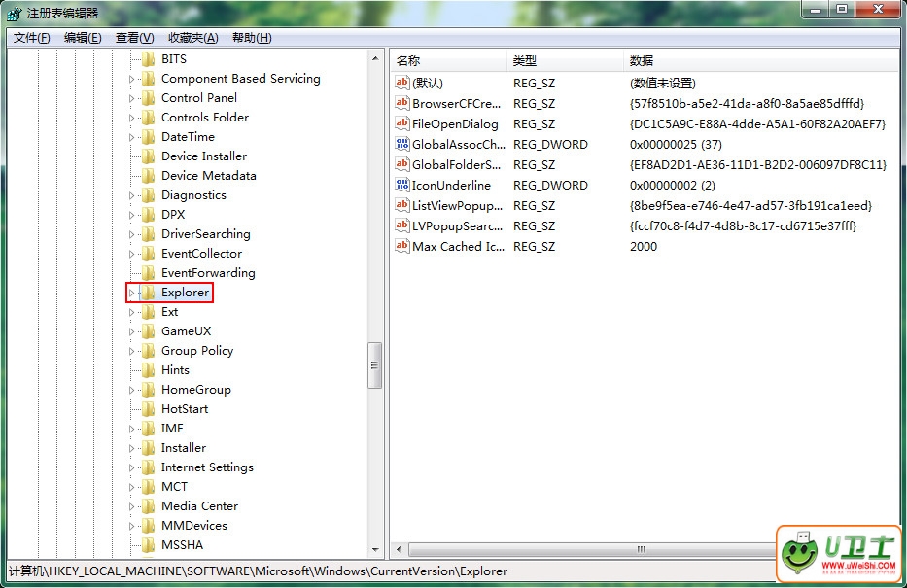Click the tree pane scroll down arrow
Image resolution: width=907 pixels, height=588 pixels.
click(x=375, y=549)
